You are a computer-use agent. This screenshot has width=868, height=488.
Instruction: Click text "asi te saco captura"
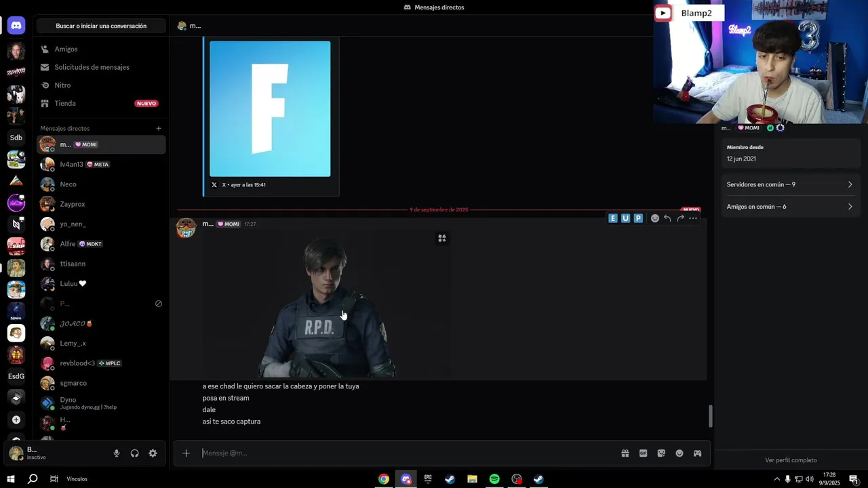(231, 422)
